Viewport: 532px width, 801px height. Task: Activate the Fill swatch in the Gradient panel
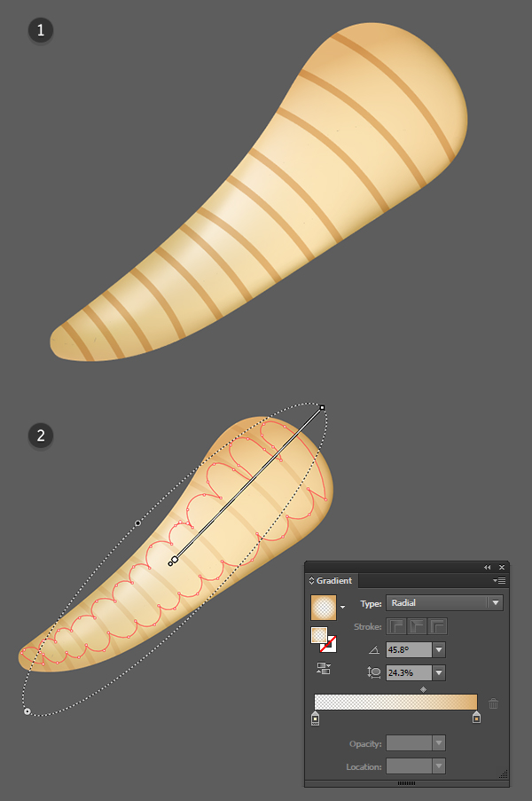319,635
